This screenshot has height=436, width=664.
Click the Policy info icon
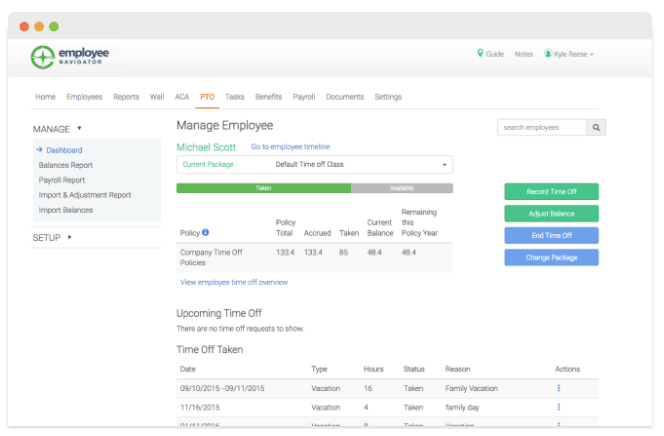click(206, 233)
